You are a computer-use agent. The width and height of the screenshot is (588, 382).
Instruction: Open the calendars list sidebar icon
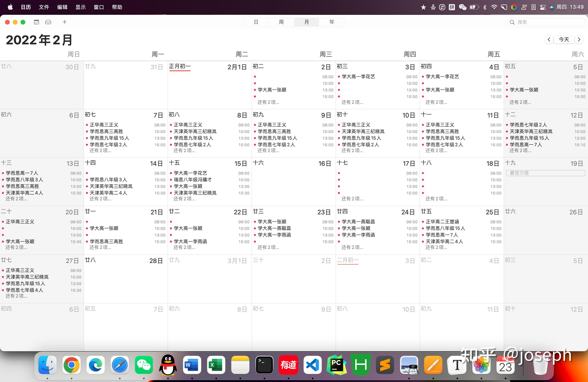point(36,22)
